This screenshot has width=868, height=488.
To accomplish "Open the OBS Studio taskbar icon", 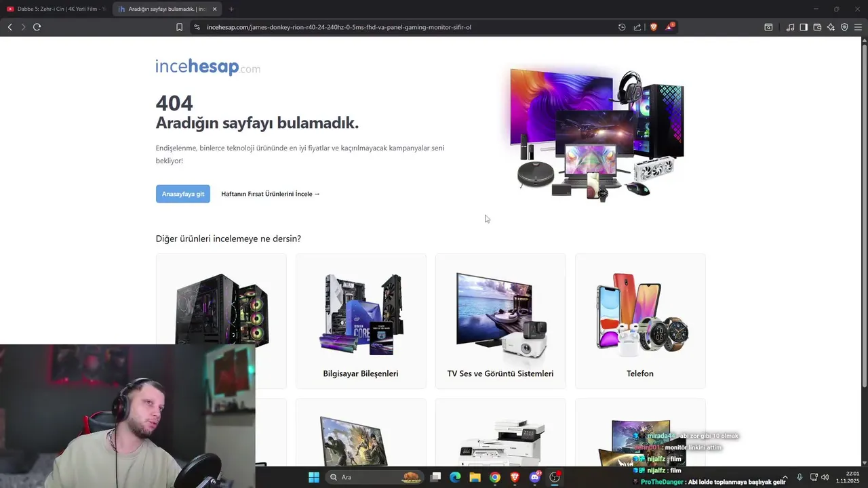I will coord(555,477).
